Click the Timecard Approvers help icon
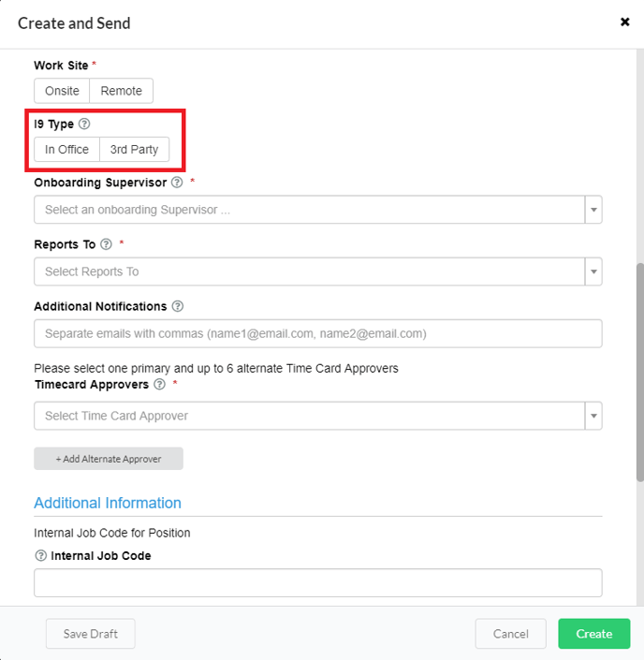This screenshot has width=644, height=660. [x=159, y=385]
